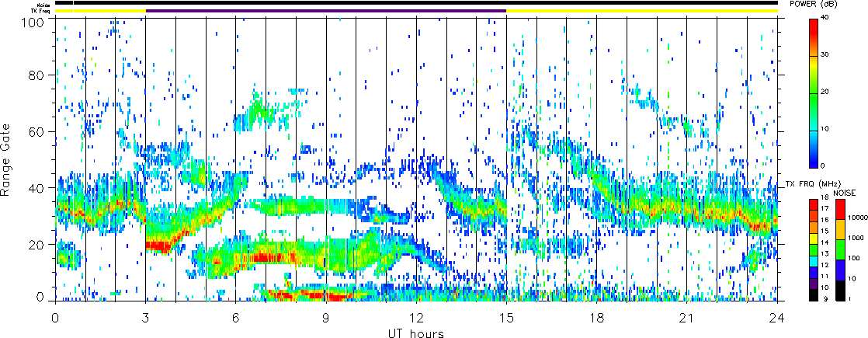
Task: Select the "NOISE" legend title
Action: [845, 193]
